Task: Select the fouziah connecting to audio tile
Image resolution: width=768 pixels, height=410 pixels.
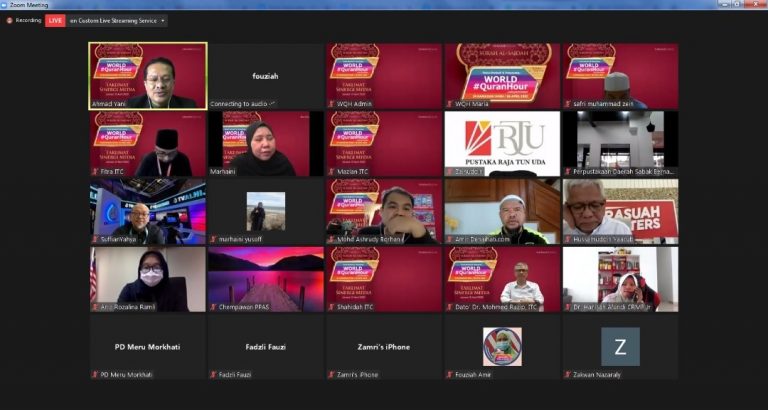Action: coord(266,76)
